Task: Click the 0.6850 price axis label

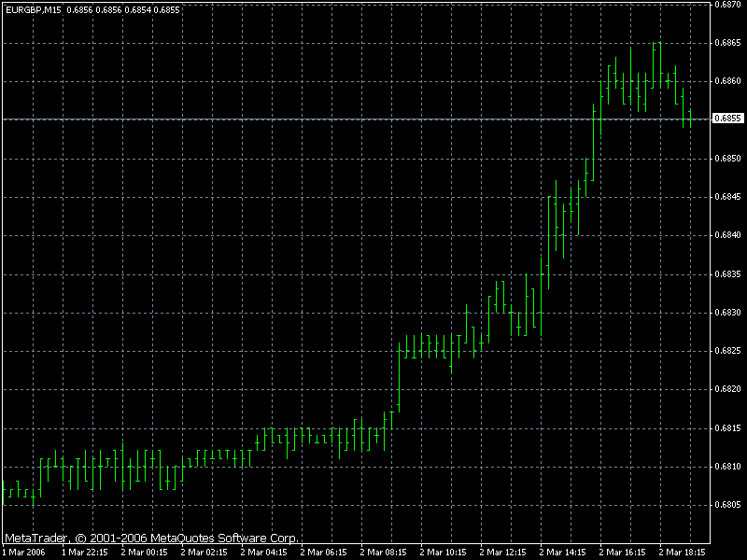Action: (727, 158)
